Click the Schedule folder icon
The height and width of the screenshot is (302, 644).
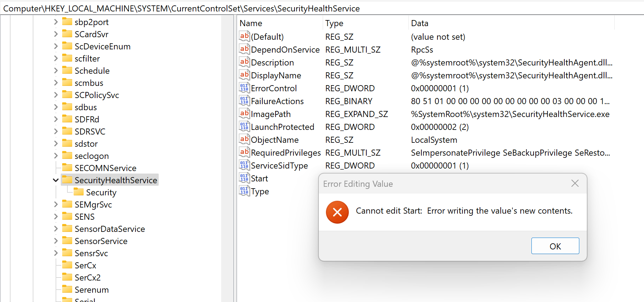point(67,70)
